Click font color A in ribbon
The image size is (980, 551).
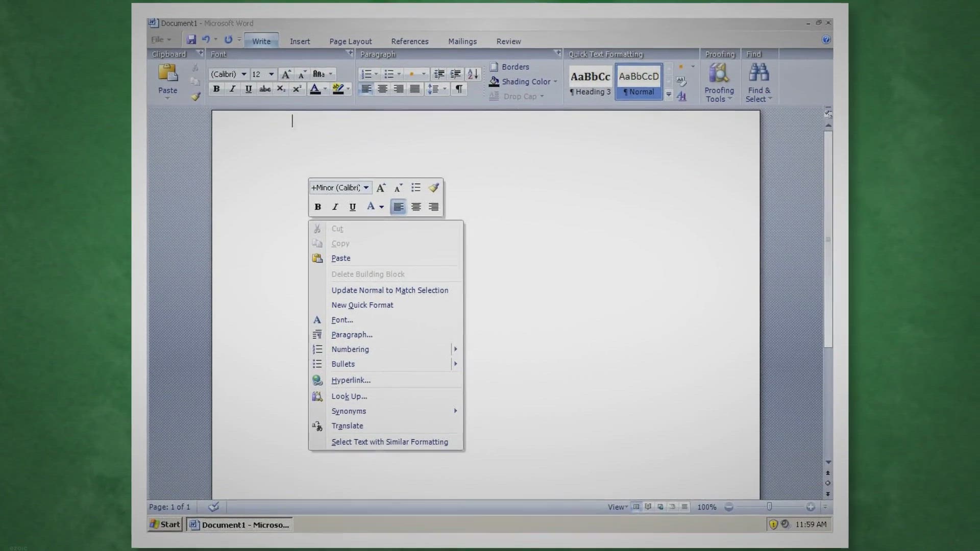coord(315,89)
